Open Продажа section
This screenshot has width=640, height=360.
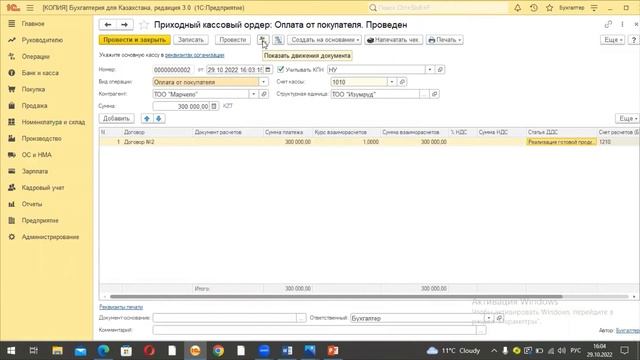point(34,105)
